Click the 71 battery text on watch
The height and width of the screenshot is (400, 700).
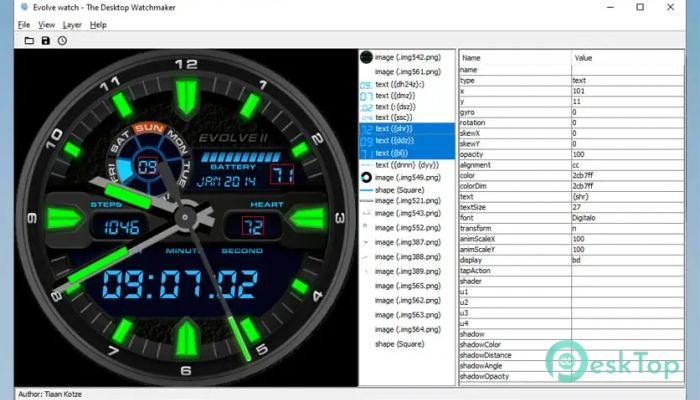(282, 174)
